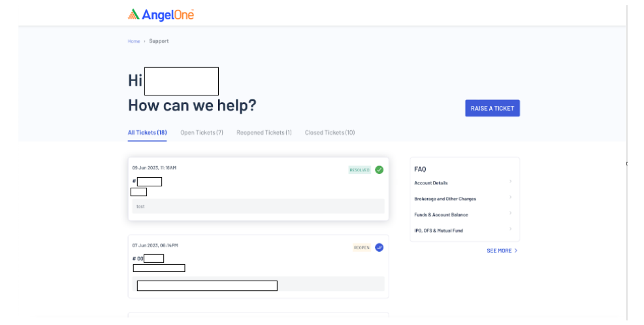The width and height of the screenshot is (644, 325).
Task: Click the breadcrumb separator arrow
Action: click(x=144, y=41)
